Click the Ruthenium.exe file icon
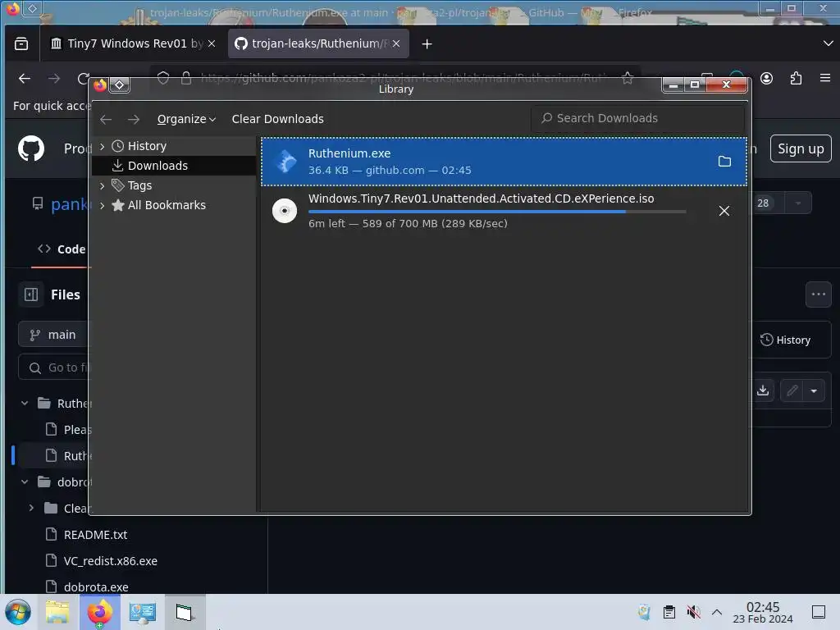 pyautogui.click(x=285, y=162)
